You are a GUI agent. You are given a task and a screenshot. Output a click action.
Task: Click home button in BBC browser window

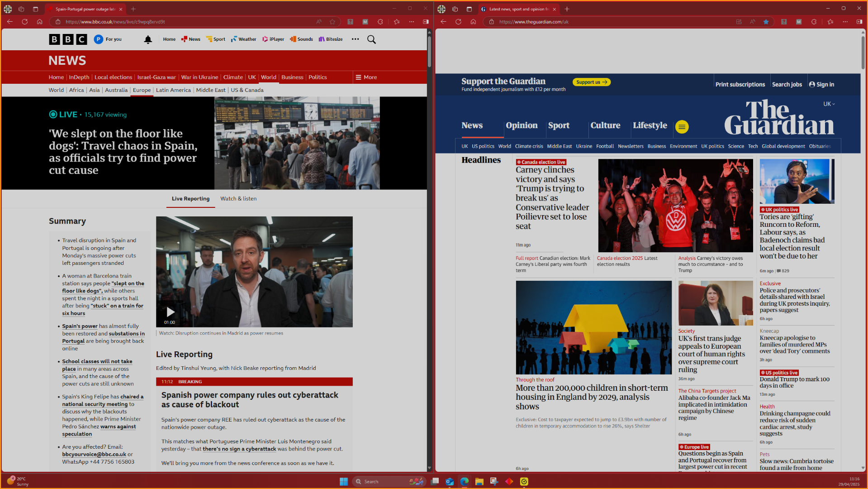click(x=40, y=22)
